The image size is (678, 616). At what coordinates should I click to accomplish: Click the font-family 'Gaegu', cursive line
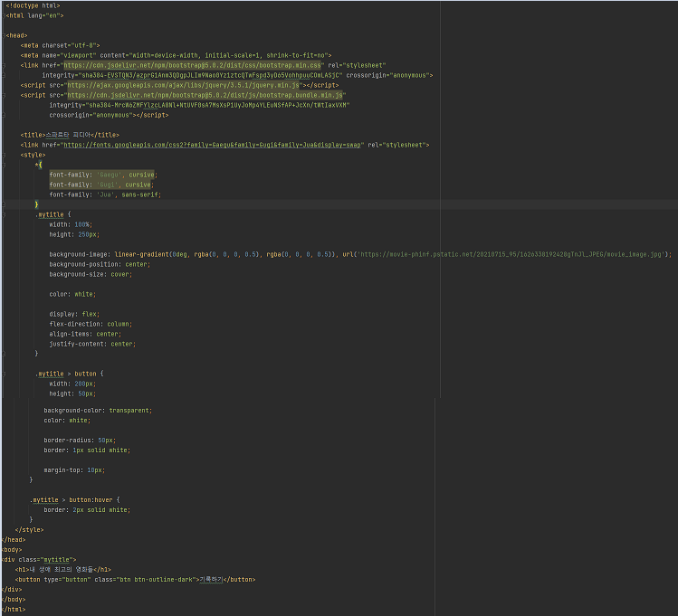[x=103, y=175]
